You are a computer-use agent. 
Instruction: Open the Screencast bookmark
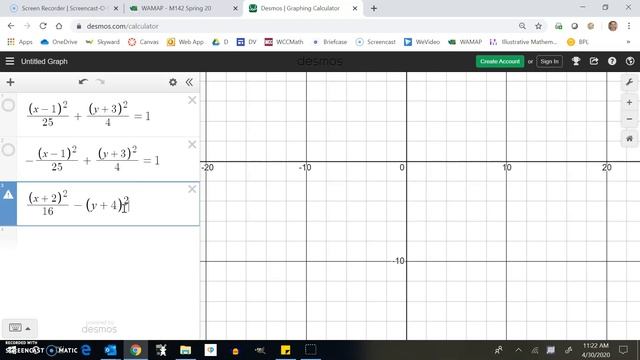pyautogui.click(x=376, y=42)
